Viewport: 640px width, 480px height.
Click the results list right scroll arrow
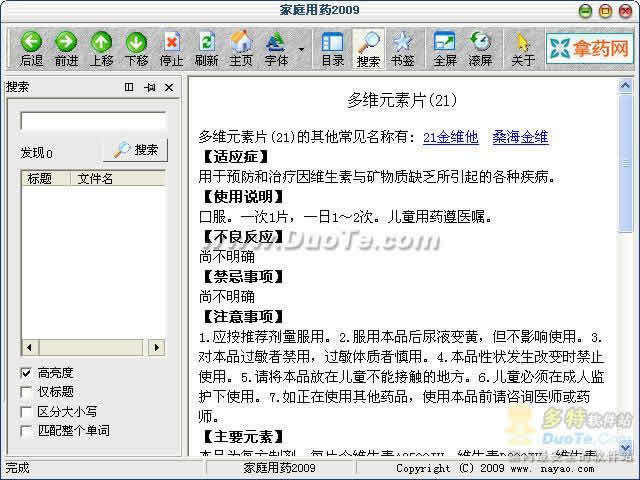(157, 348)
